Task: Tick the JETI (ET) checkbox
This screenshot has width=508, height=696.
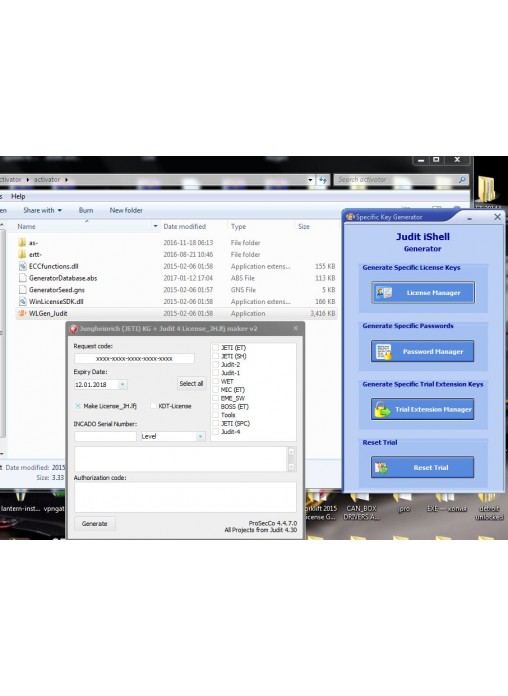Action: (216, 348)
